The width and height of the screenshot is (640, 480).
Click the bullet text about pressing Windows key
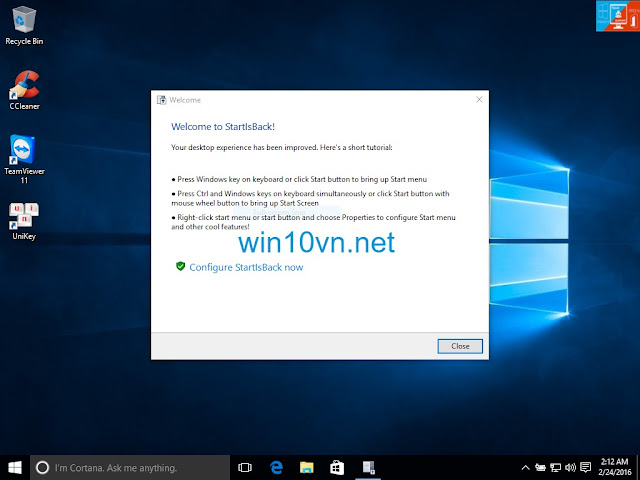tap(299, 179)
